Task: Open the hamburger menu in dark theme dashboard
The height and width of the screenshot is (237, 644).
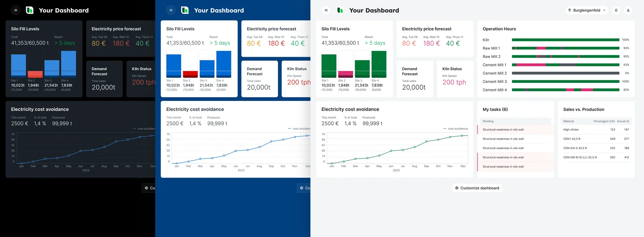Action: [16, 10]
